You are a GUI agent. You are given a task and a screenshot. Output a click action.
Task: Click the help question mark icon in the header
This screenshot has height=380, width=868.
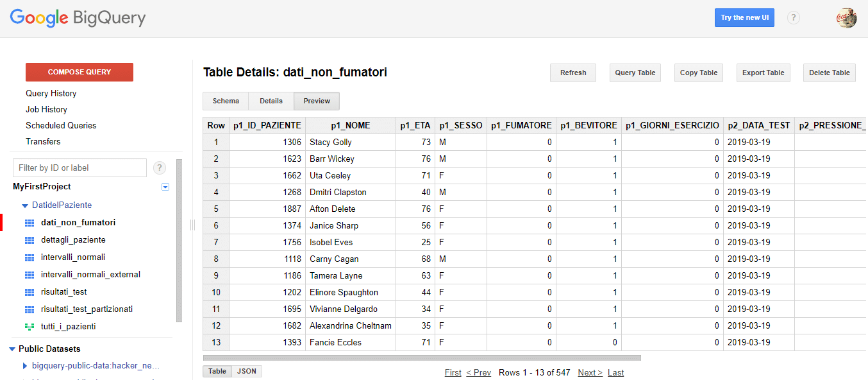point(794,17)
